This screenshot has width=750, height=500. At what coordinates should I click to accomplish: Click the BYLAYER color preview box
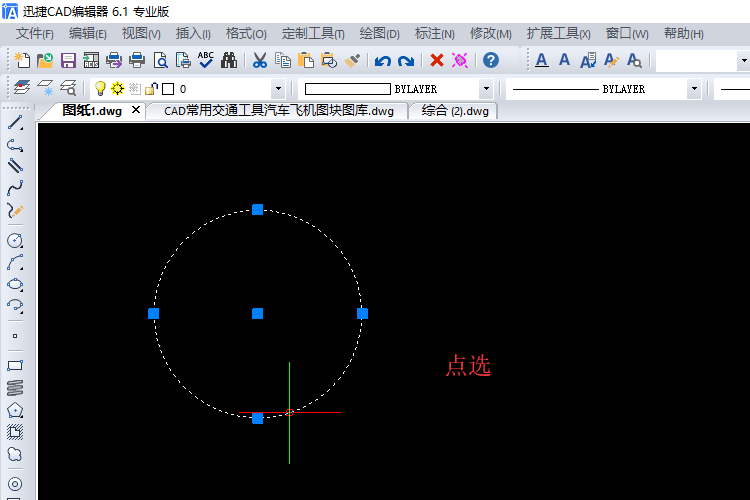pyautogui.click(x=348, y=89)
